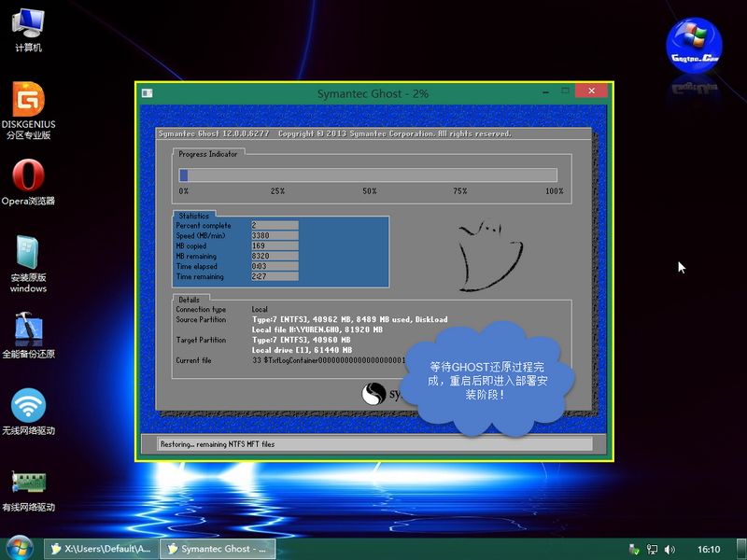Close the Symantec Ghost window
This screenshot has height=560, width=747.
[591, 91]
